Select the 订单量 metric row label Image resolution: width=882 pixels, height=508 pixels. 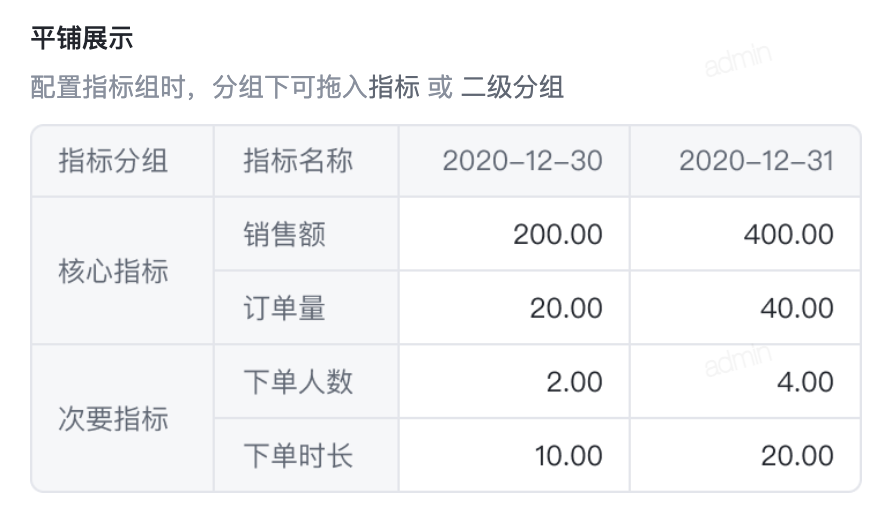(306, 308)
